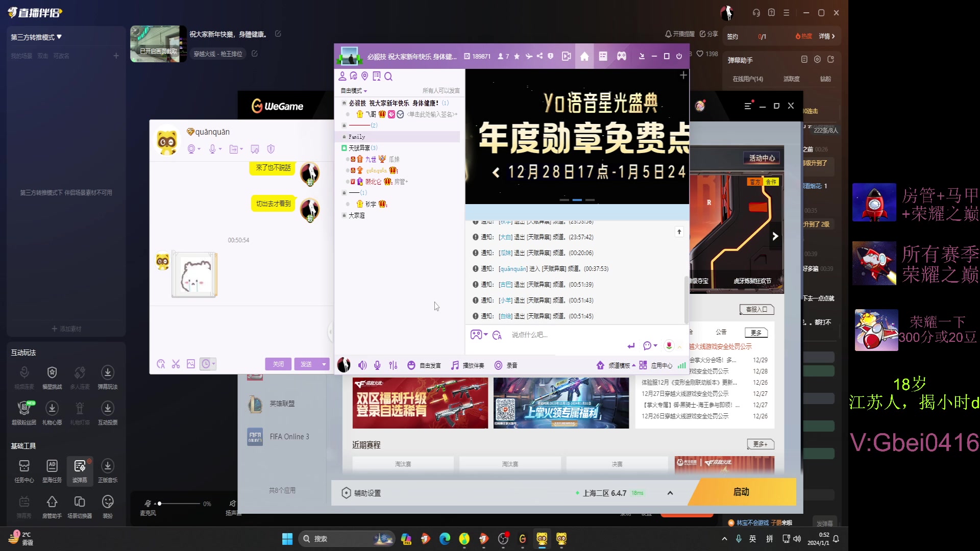The image size is (980, 551).
Task: Toggle 自由发言 free speech mode
Action: pyautogui.click(x=424, y=365)
